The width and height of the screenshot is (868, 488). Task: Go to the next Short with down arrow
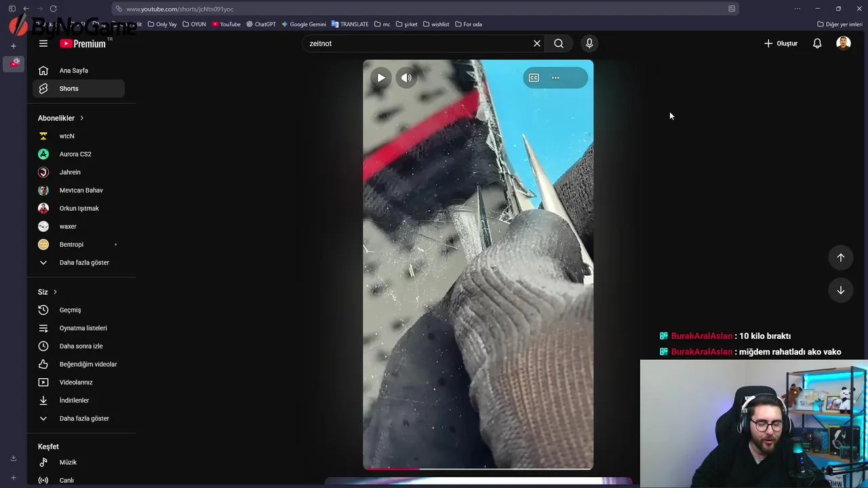[x=841, y=290]
